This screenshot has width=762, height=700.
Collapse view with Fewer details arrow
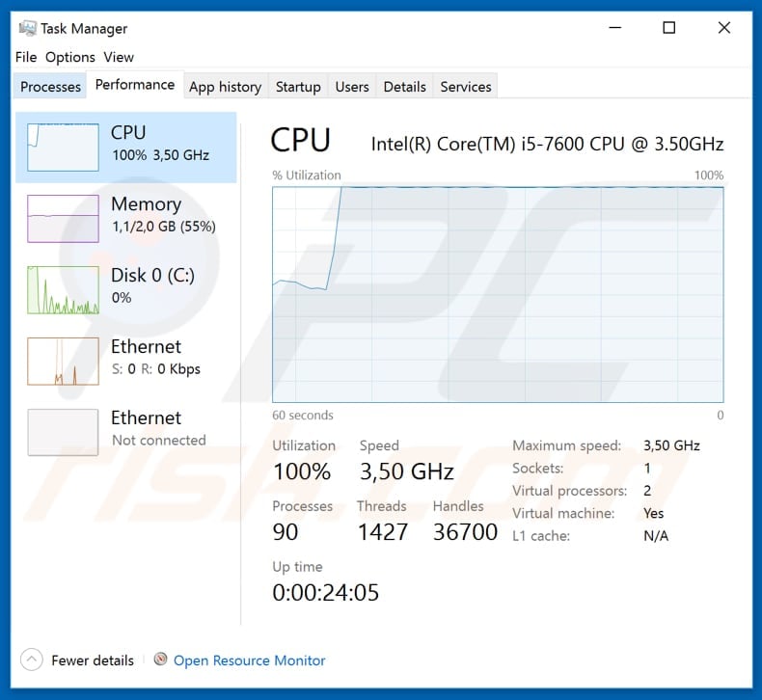point(32,660)
